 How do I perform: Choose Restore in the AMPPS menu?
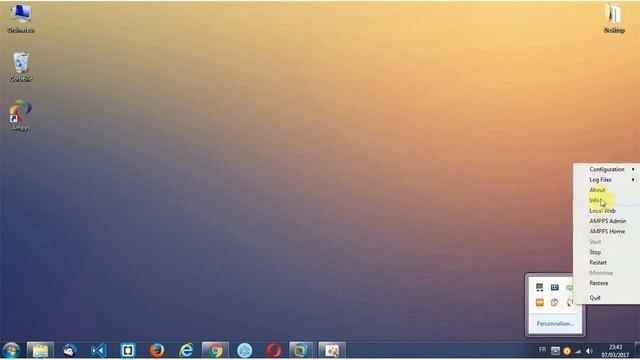click(x=607, y=283)
